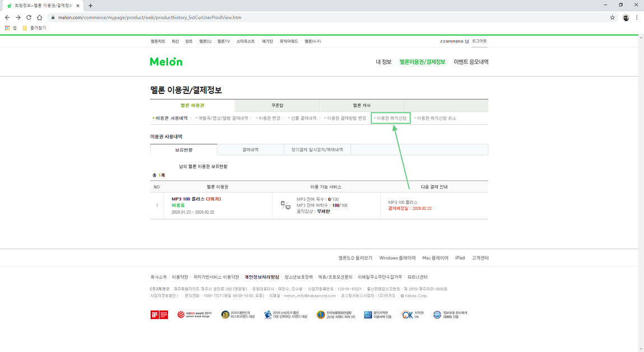Open 멜론Hi-Fi in the top navigation
The image size is (644, 352).
pos(312,41)
